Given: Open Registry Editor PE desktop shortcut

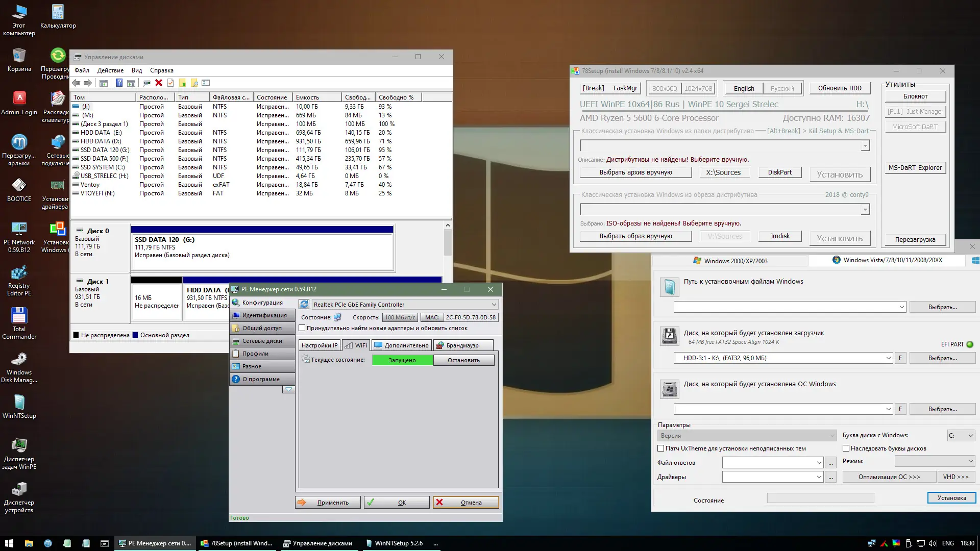Looking at the screenshot, I should coord(19,273).
